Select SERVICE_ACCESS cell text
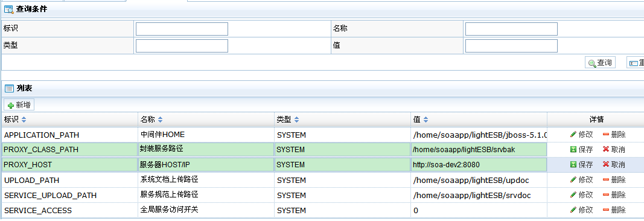The height and width of the screenshot is (221, 644). [38, 211]
